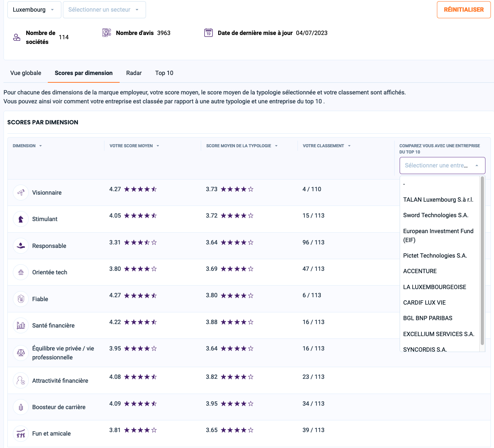Screen dimensions: 494x448
Task: Click the Orientée tech icon
Action: coord(21,272)
